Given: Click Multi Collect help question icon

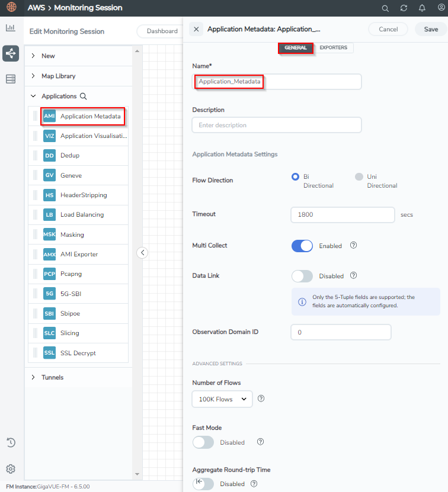Looking at the screenshot, I should coord(353,245).
